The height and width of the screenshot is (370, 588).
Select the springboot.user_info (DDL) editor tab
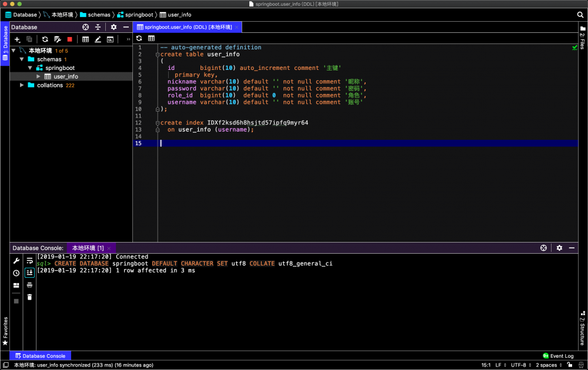pos(184,27)
